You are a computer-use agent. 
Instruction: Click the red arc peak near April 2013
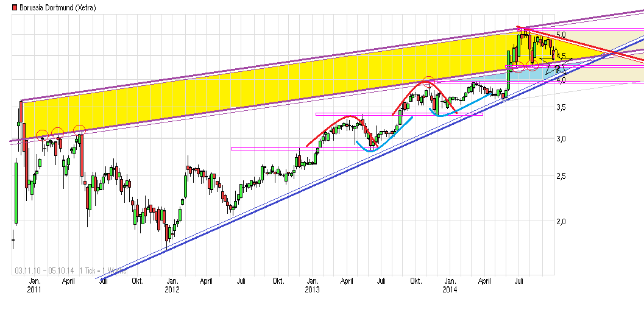click(349, 116)
